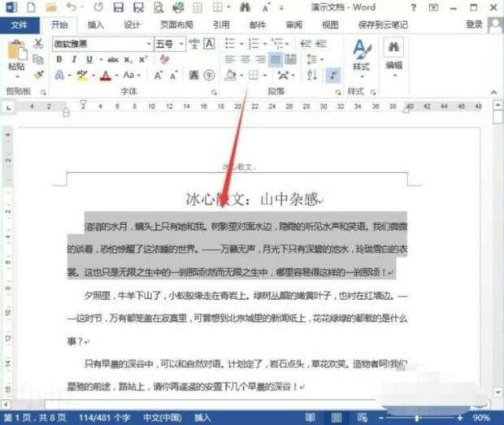The width and height of the screenshot is (504, 425).
Task: Apply text effects (outlined A)
Action: [x=59, y=76]
